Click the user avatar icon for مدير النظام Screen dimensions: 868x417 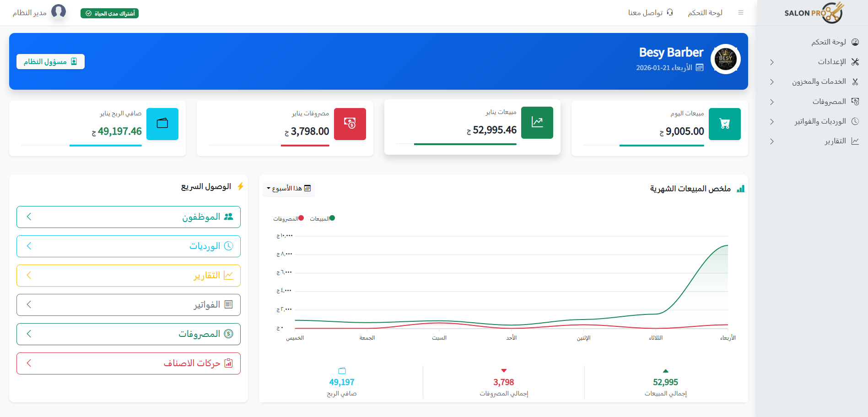59,11
